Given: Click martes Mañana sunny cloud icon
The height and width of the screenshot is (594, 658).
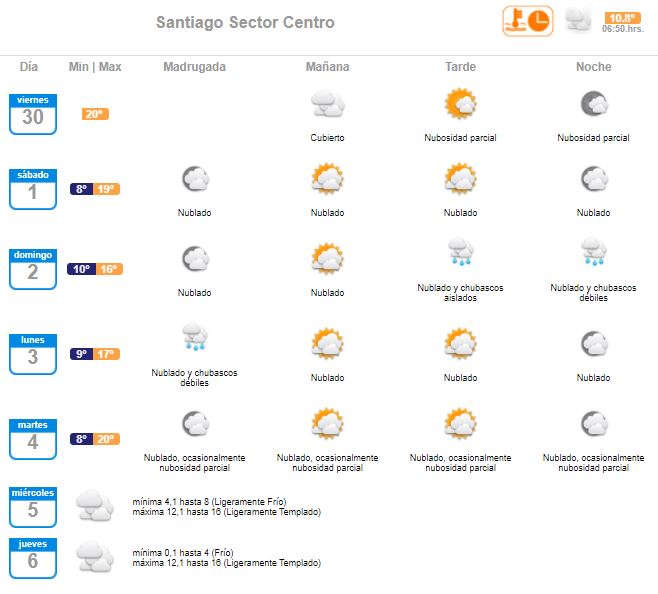Looking at the screenshot, I should (x=327, y=423).
